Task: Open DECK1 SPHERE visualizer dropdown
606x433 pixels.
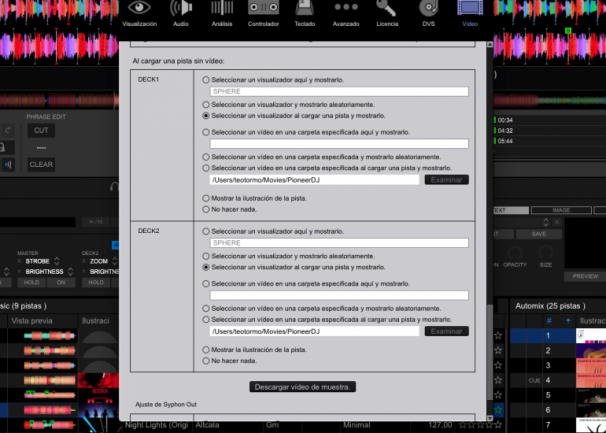Action: [339, 92]
